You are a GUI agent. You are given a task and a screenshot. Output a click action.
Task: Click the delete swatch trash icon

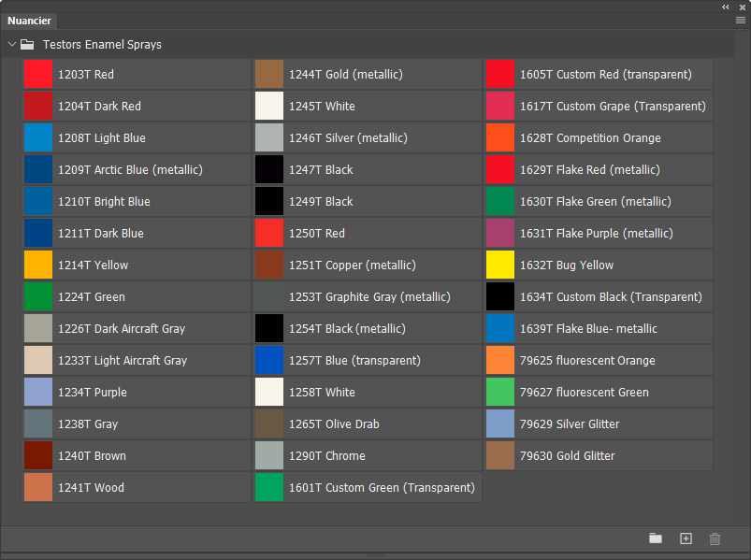point(715,538)
